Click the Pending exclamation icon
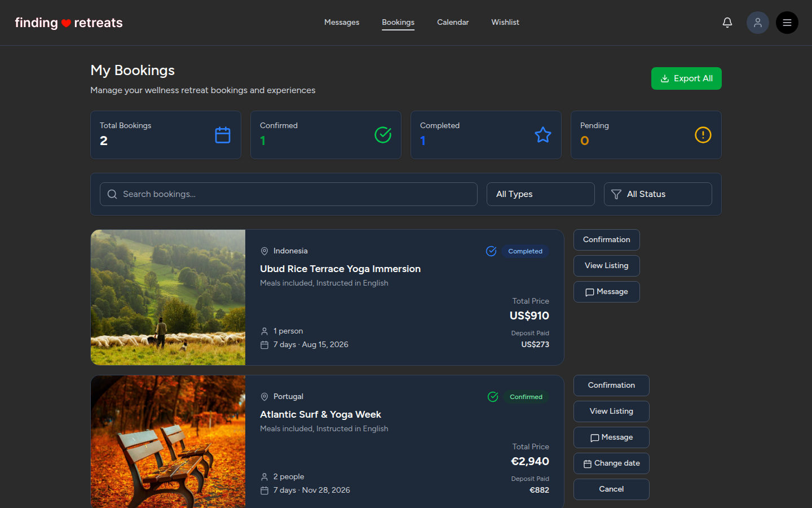Image resolution: width=812 pixels, height=508 pixels. [703, 135]
